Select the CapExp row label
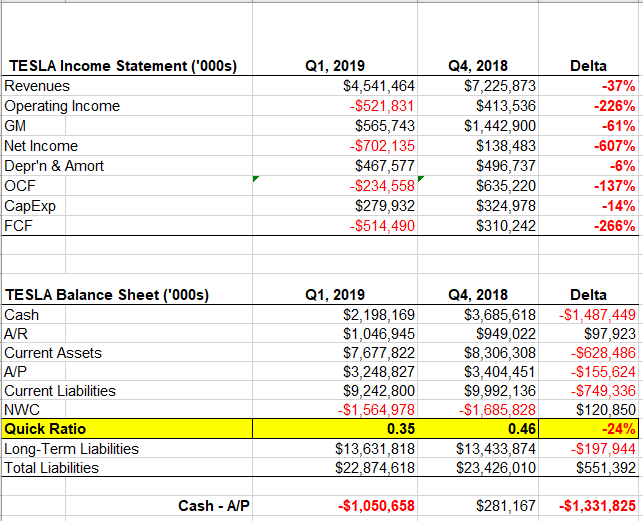643x521 pixels. (30, 206)
